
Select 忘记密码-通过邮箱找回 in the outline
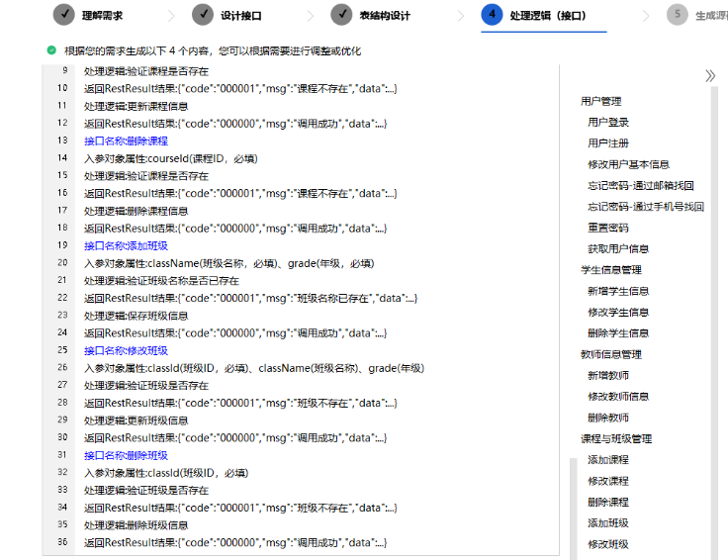click(640, 186)
